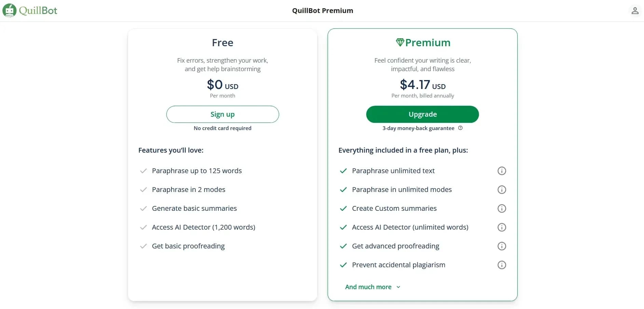This screenshot has width=644, height=309.
Task: Click info icon next to "Get advanced proofreading"
Action: point(502,246)
